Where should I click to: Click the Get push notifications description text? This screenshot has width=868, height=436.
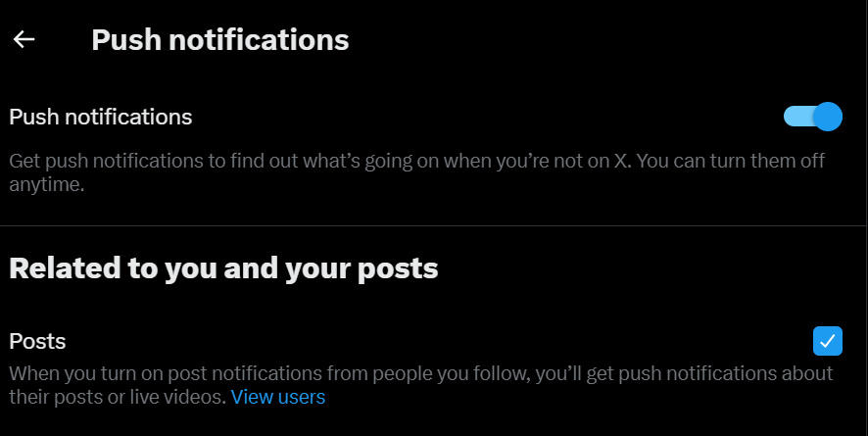[416, 172]
